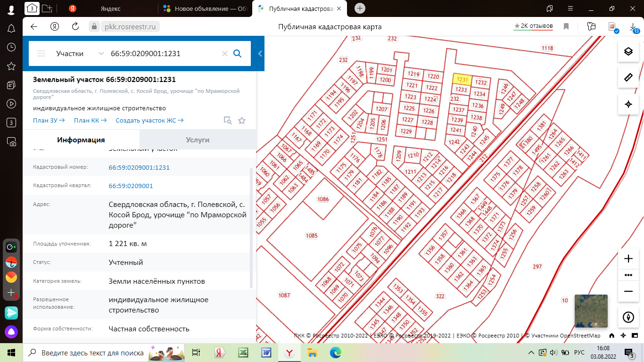Open the map layers panel
This screenshot has width=644, height=362.
(x=628, y=51)
